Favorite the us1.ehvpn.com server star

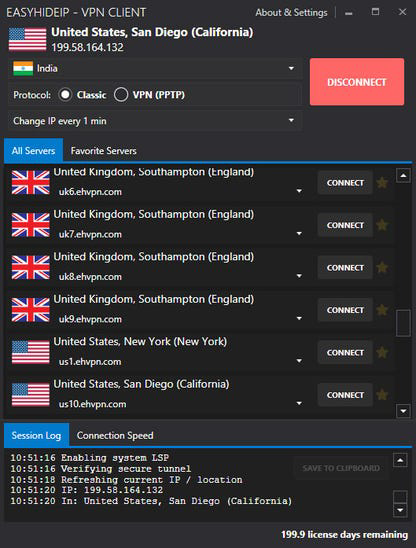click(382, 352)
